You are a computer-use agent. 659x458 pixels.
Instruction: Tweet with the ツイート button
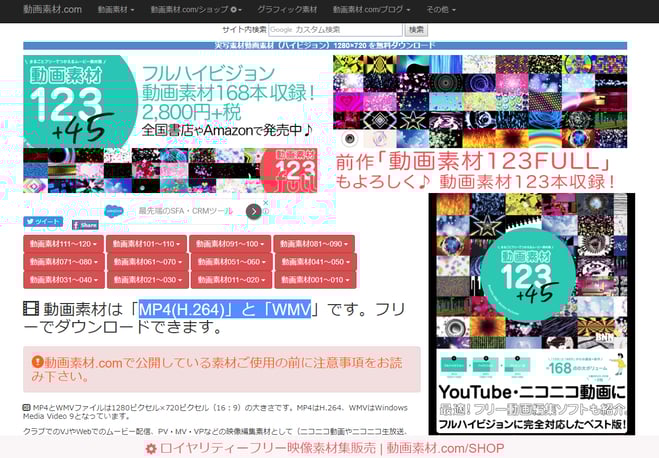click(x=43, y=221)
